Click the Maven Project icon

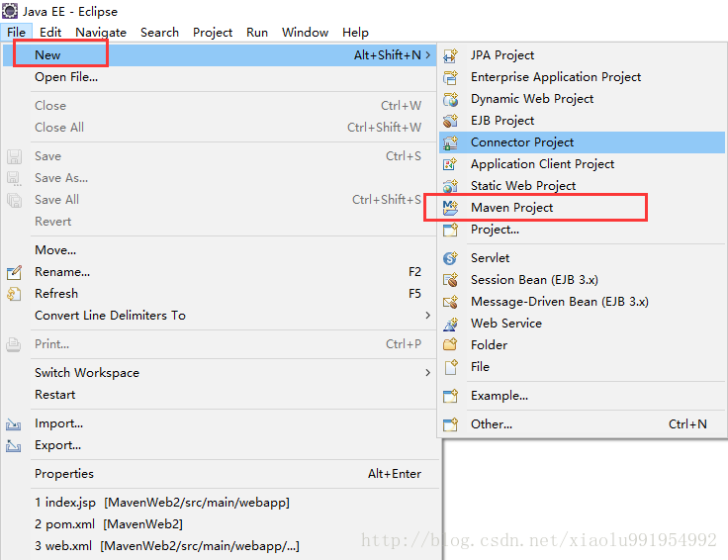pos(450,208)
